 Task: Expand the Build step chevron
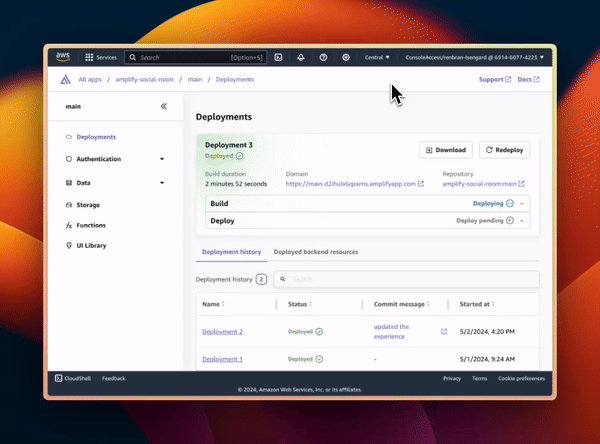click(522, 204)
